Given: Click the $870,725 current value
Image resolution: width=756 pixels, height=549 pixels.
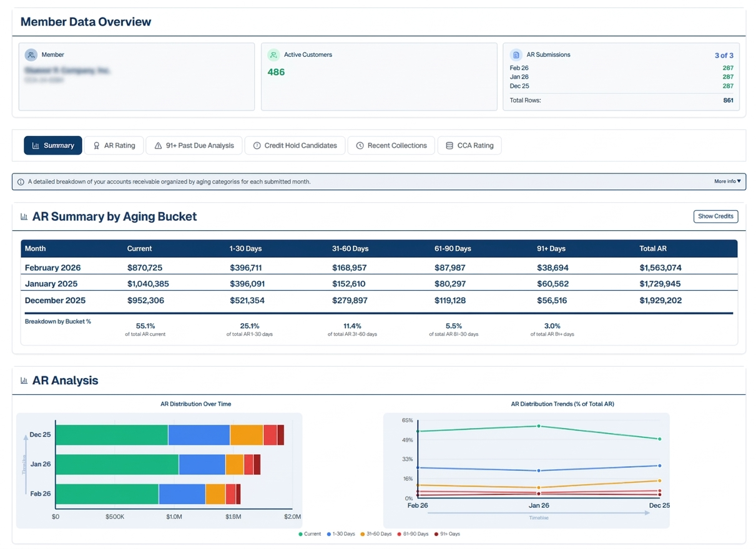Looking at the screenshot, I should [x=145, y=268].
